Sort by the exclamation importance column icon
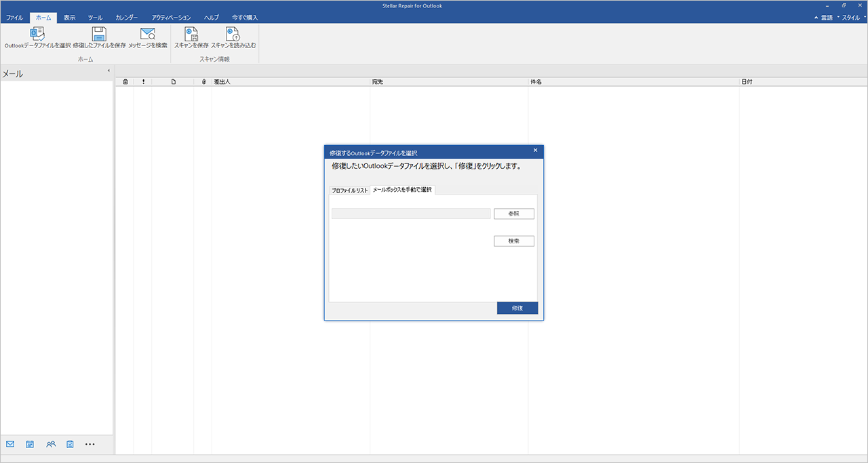This screenshot has height=463, width=868. [x=143, y=81]
